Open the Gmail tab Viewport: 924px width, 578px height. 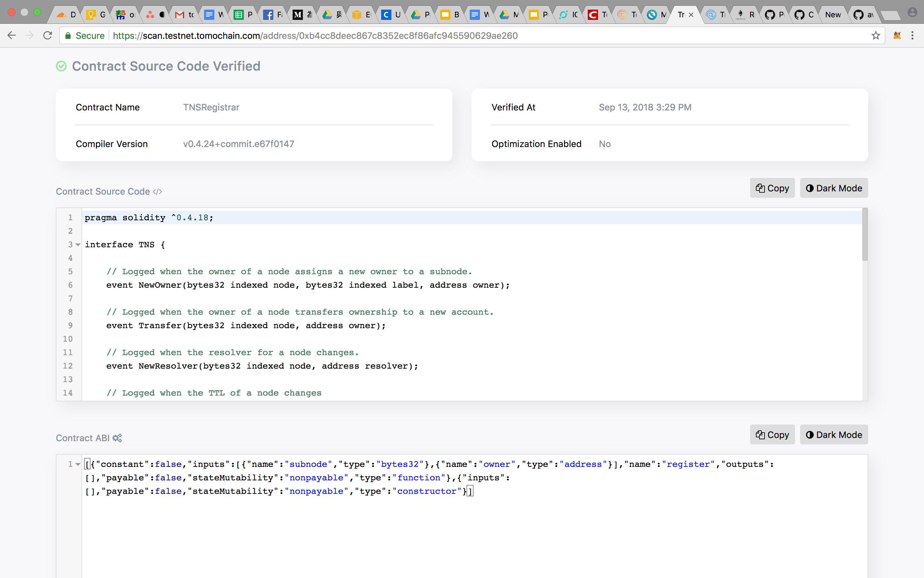point(185,14)
